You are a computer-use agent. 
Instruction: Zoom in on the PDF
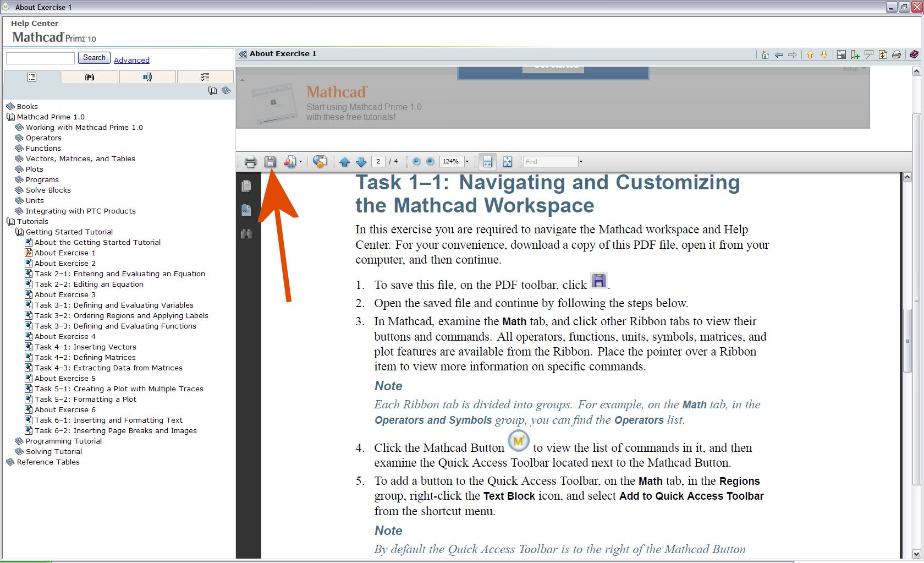point(430,161)
